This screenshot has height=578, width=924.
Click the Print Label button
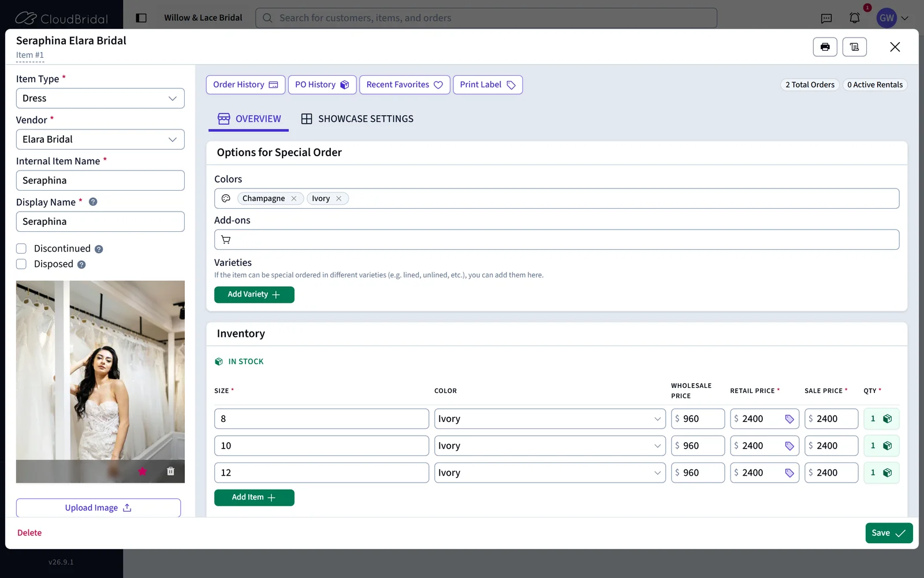point(488,85)
